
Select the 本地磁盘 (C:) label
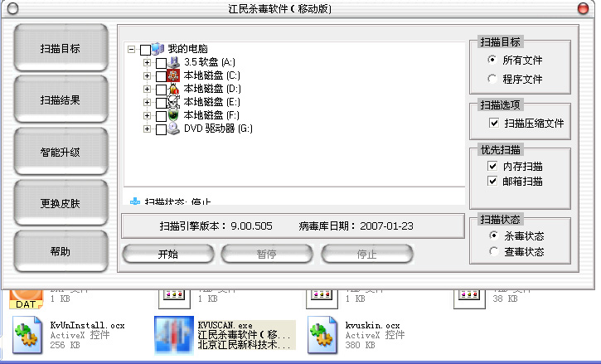(x=212, y=75)
